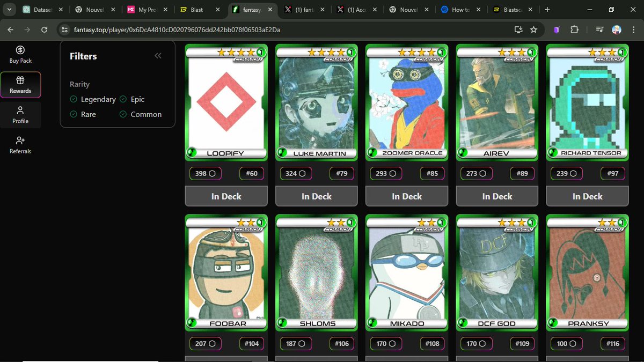Screen dimensions: 644x362
Task: Toggle the Legendary rarity filter
Action: (93, 99)
